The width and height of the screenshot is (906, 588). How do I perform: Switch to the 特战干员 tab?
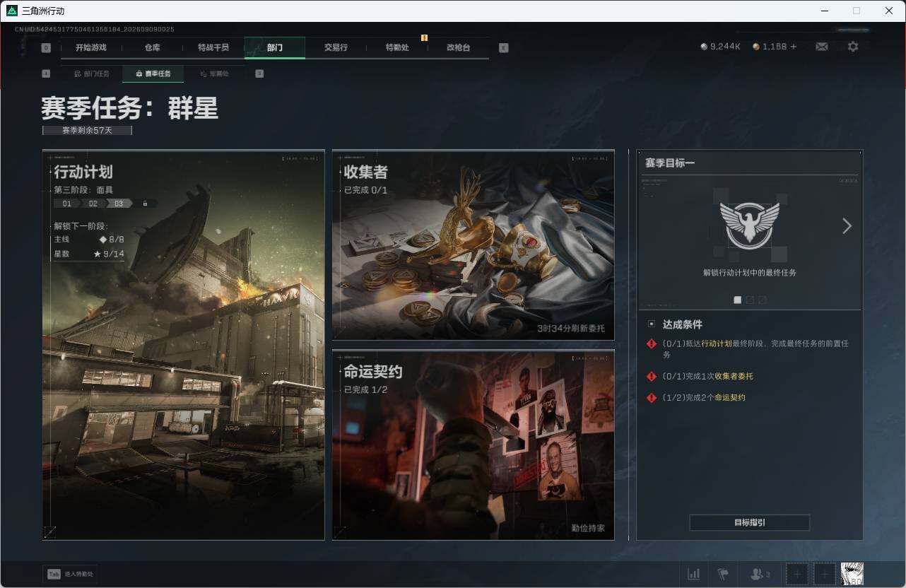[213, 48]
